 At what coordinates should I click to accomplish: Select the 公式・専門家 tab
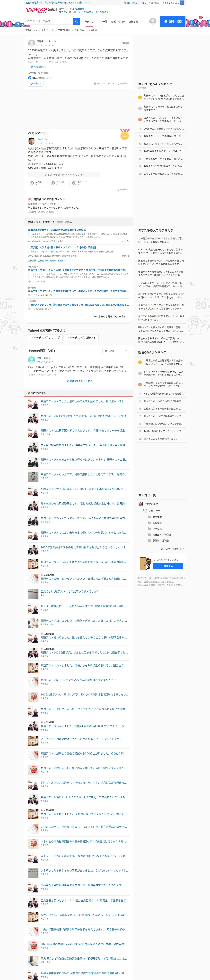tap(118, 22)
